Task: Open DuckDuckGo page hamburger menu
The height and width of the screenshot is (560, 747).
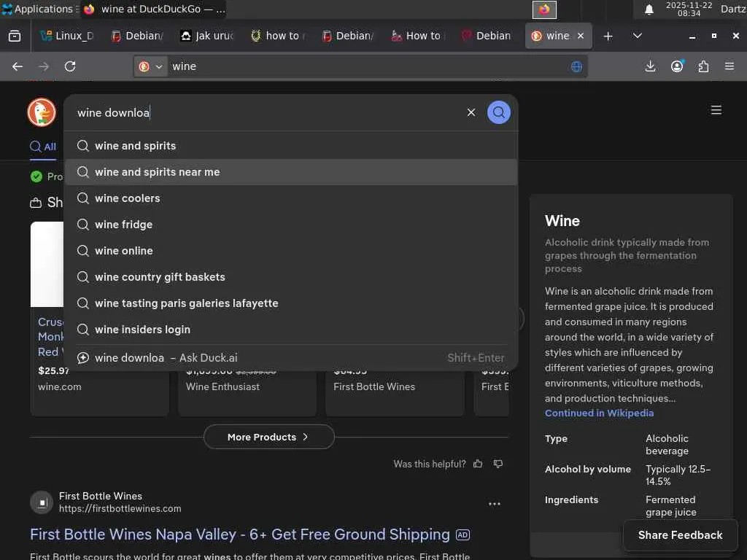Action: (716, 111)
